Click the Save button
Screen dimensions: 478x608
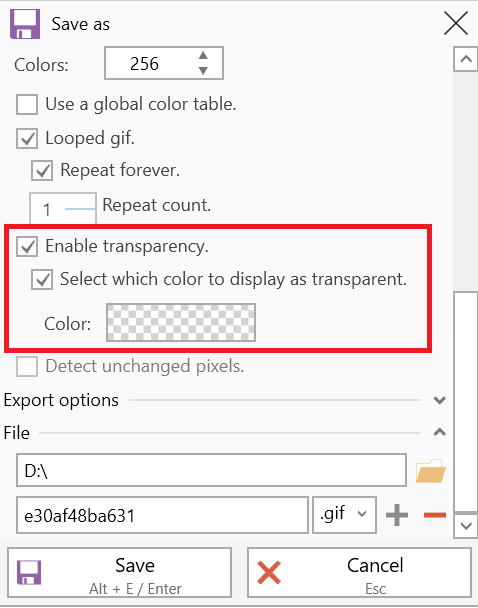[119, 573]
